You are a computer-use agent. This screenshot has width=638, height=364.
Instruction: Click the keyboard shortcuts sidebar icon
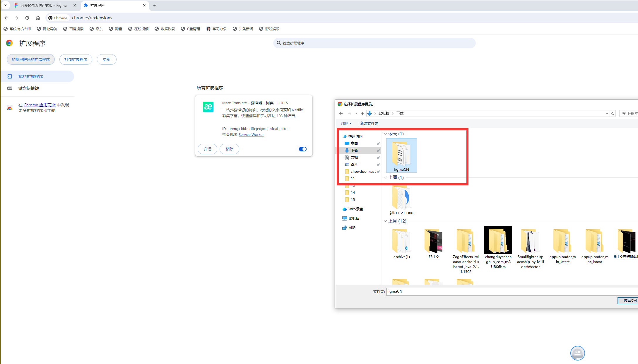pyautogui.click(x=10, y=88)
